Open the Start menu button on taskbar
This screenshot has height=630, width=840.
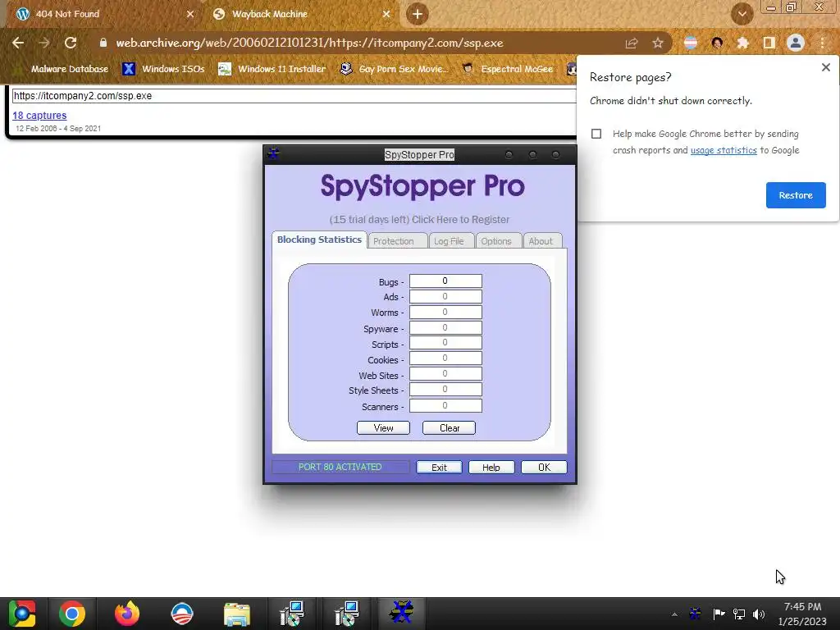pos(22,614)
